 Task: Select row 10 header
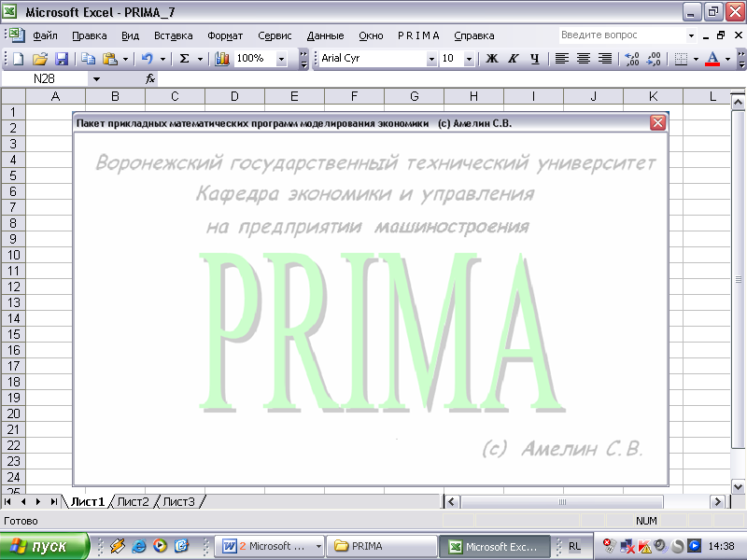coord(13,255)
